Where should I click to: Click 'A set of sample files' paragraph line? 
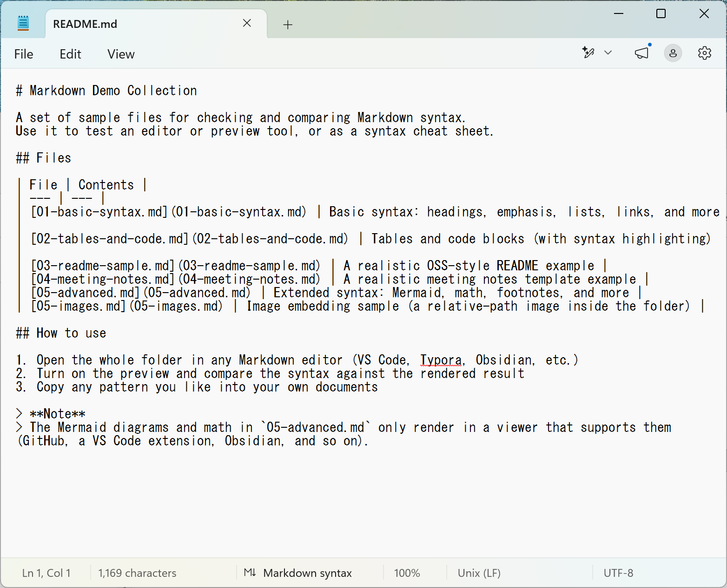pyautogui.click(x=241, y=118)
